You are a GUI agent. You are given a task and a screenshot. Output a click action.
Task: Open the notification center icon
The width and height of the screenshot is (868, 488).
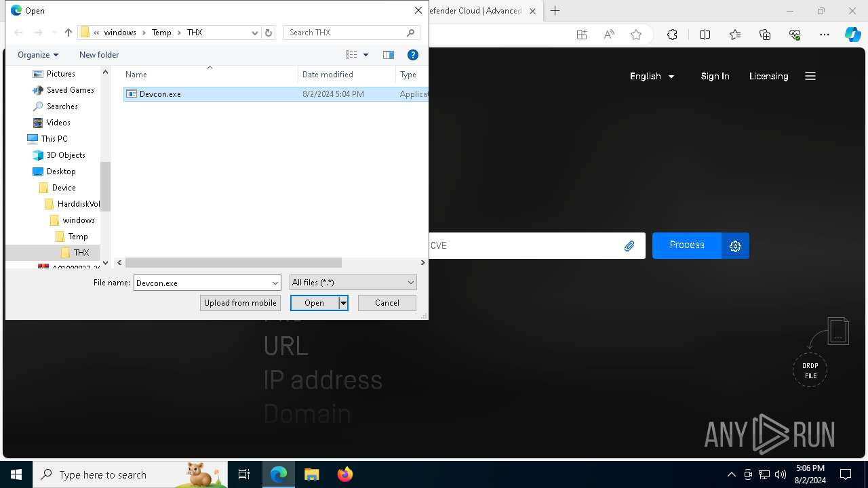846,474
